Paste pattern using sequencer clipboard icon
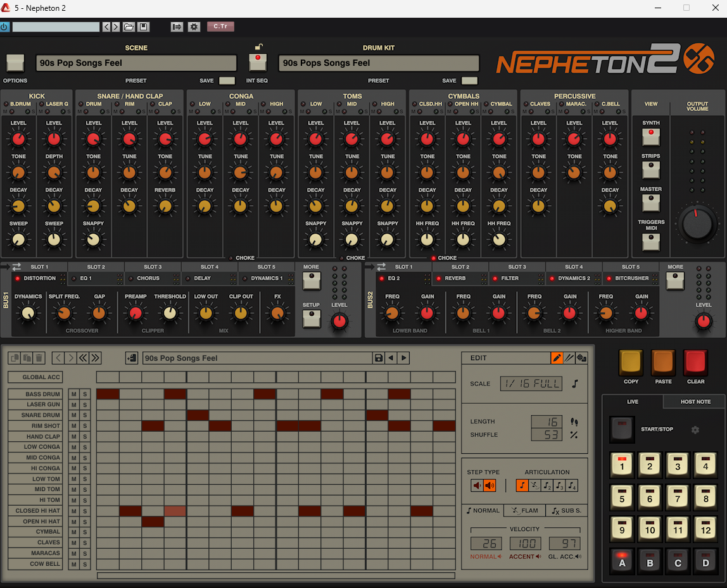This screenshot has height=588, width=727. 27,358
